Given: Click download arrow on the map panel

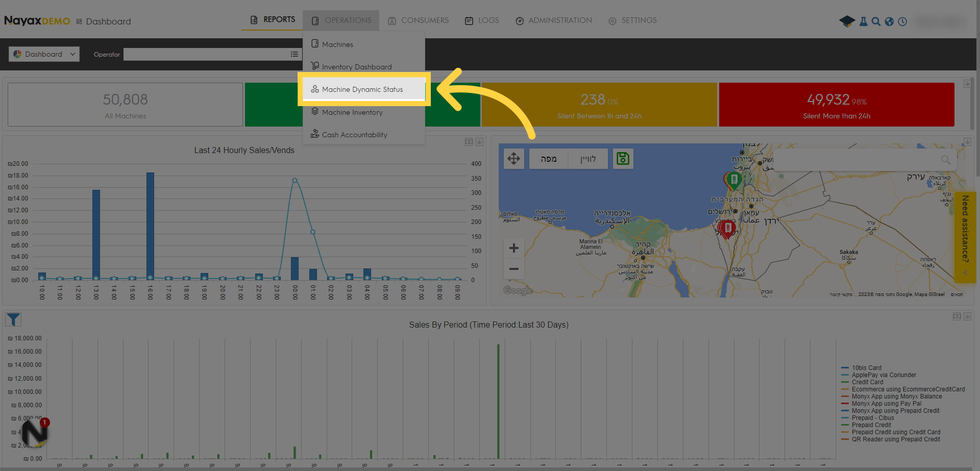Looking at the screenshot, I should tap(967, 142).
